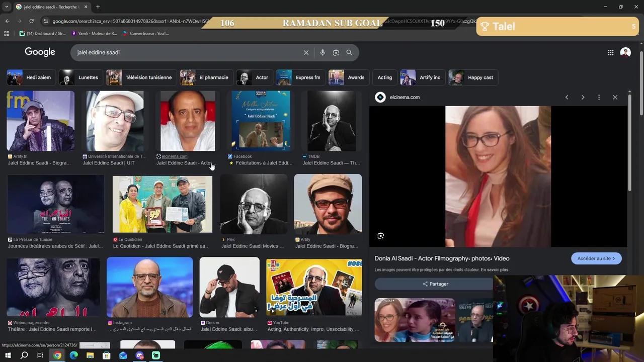
Task: Open related image of two glasses-wearing people
Action: click(x=415, y=320)
